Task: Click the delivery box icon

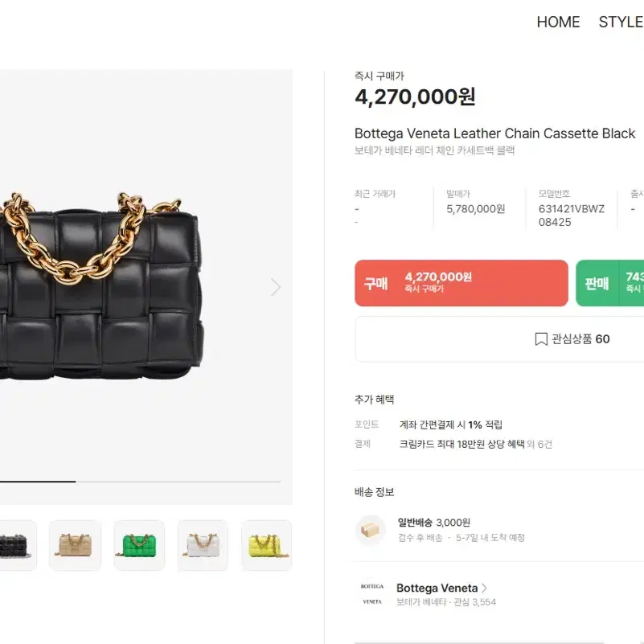Action: point(370,530)
